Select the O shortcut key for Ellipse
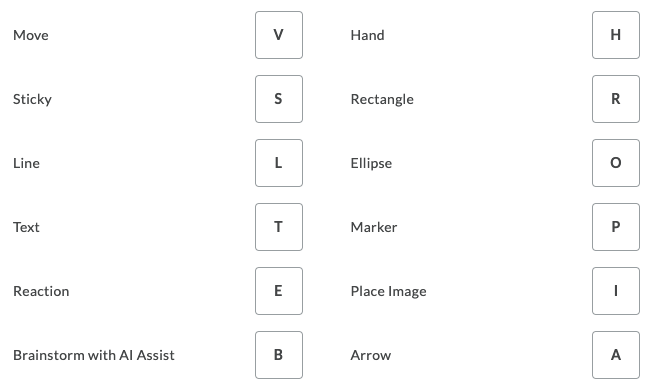This screenshot has width=652, height=387. click(616, 163)
